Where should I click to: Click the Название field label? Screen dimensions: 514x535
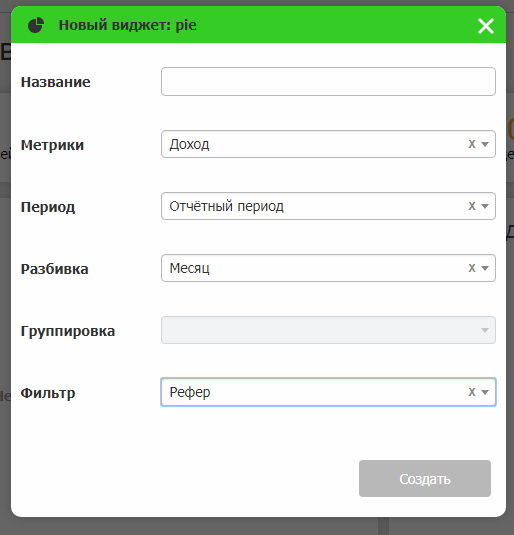pos(56,82)
